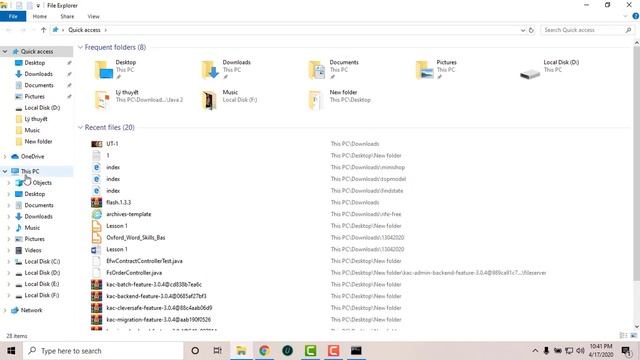Image resolution: width=640 pixels, height=360 pixels.
Task: Click the New folder icon in Frequent folders
Action: coord(315,100)
